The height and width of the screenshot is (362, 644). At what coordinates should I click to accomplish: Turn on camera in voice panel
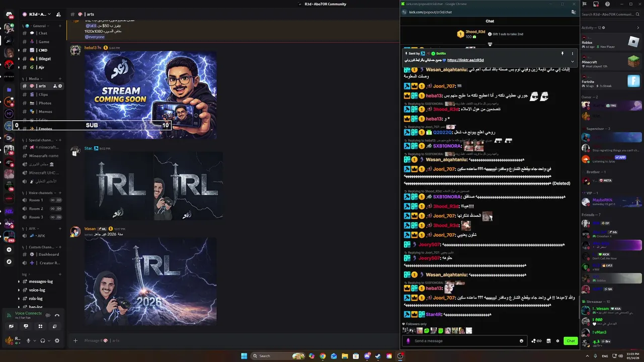(11, 326)
